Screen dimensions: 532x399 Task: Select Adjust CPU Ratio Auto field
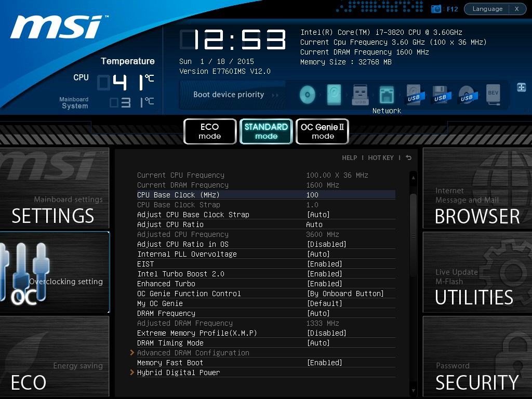click(266, 224)
